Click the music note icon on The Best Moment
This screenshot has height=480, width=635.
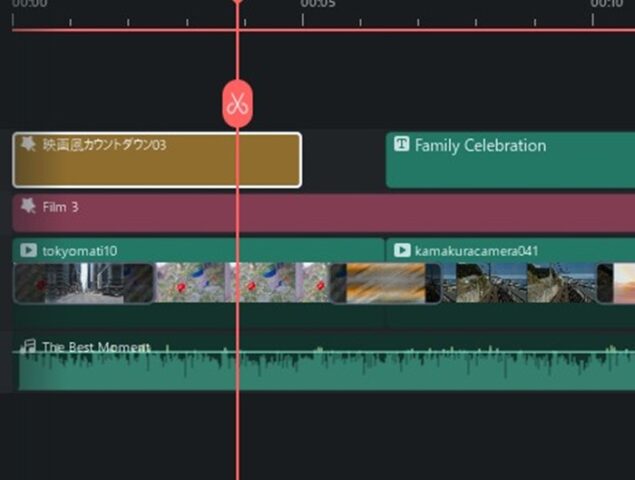coord(29,347)
